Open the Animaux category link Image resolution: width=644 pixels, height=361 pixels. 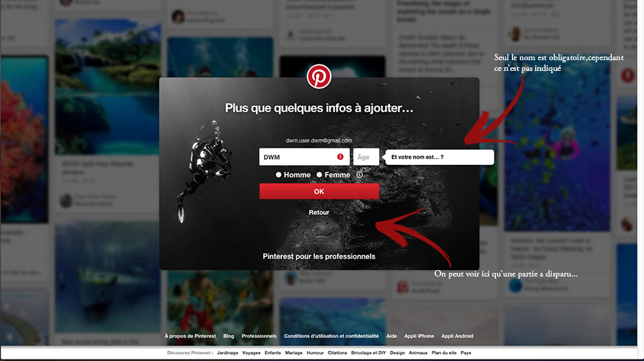[x=418, y=353]
